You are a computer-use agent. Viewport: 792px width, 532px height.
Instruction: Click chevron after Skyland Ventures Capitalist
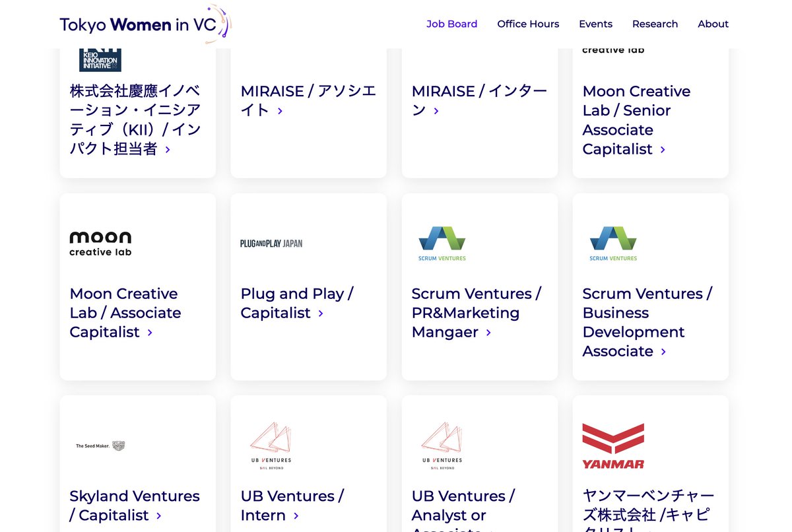[159, 515]
